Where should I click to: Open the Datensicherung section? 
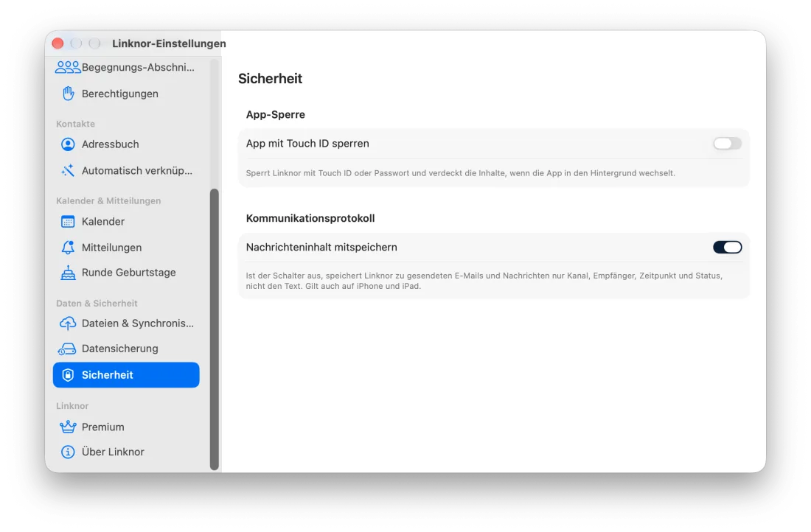click(x=126, y=349)
